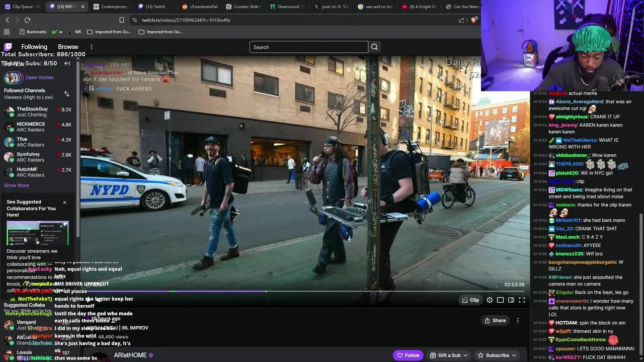Open the browser apps grid icon
644x362 pixels.
coord(7,32)
